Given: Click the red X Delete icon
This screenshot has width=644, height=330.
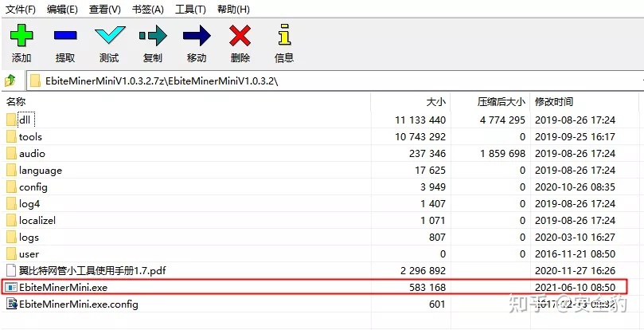Looking at the screenshot, I should pos(240,35).
